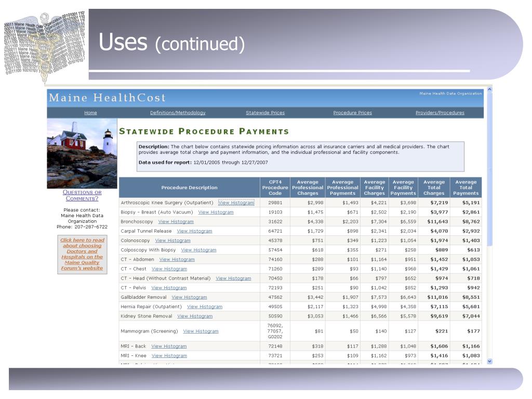Click procedure code 45378 for Colonoscopy
This screenshot has width=532, height=399.
275,241
